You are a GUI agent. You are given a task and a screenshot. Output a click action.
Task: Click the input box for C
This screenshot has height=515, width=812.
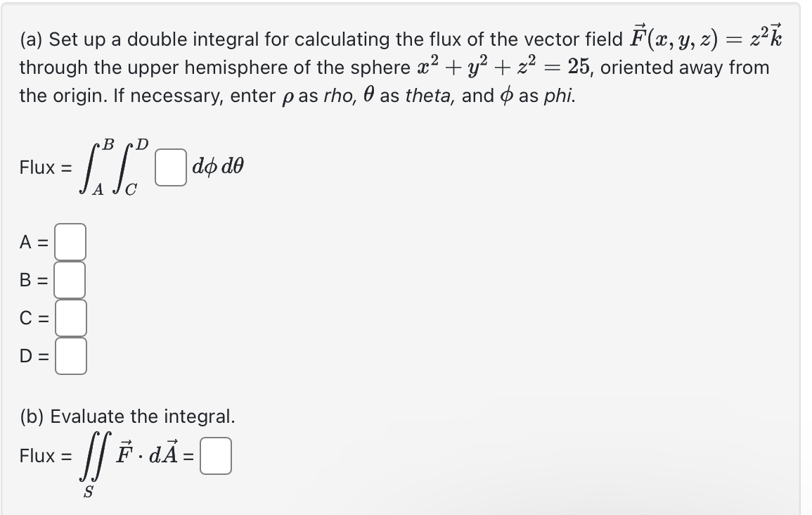[70, 317]
